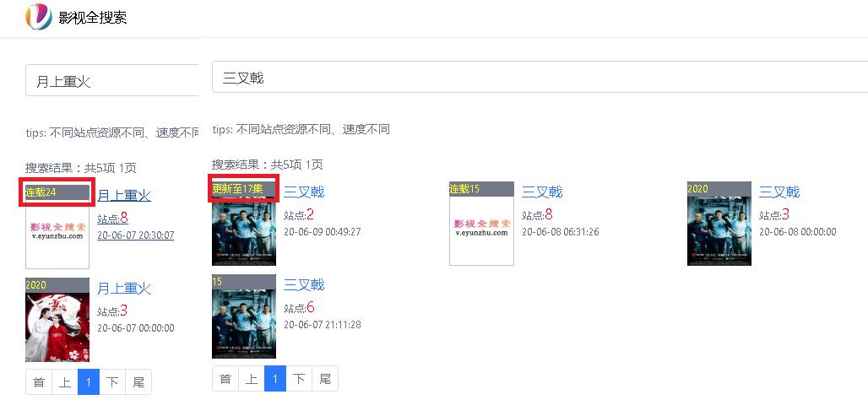Go to previous page 上 under 三叉戟 results
868x400 pixels.
[x=252, y=378]
